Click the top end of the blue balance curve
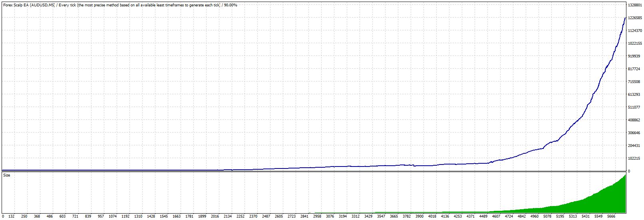This screenshot has width=644, height=220. tap(625, 18)
